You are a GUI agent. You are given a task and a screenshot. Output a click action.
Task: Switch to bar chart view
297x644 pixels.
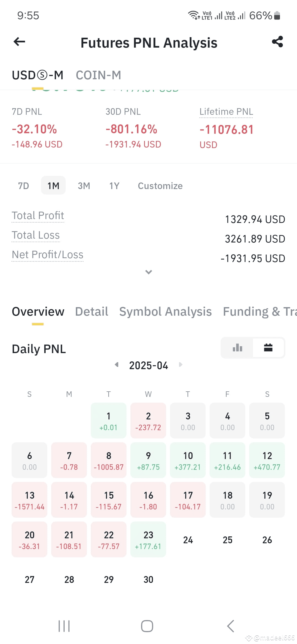(x=237, y=348)
